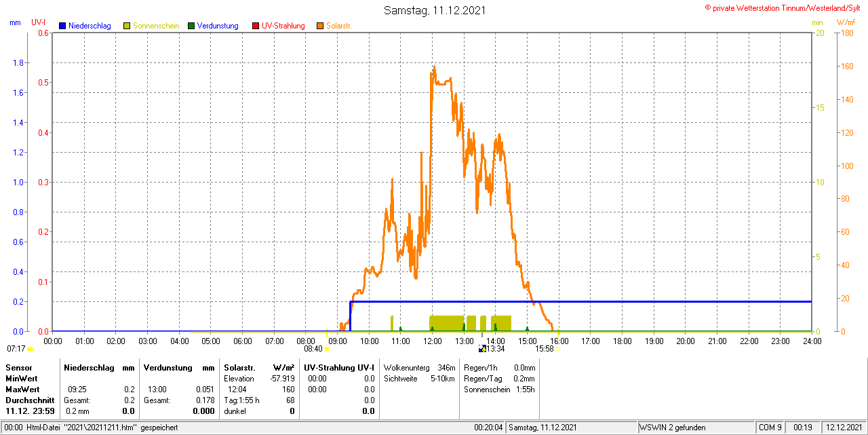Viewport: 868px width, 435px height.
Task: Click the Samstag, 11.12.2021 status bar panel
Action: (572, 428)
